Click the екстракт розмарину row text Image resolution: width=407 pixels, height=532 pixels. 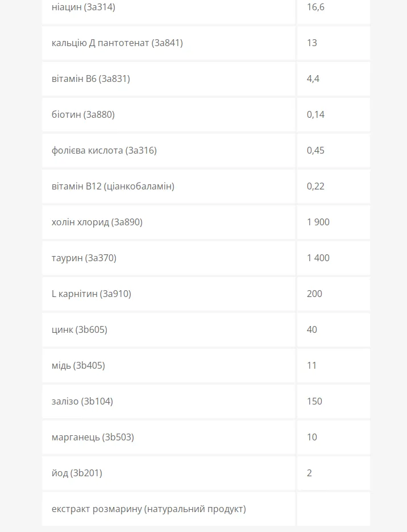[149, 509]
